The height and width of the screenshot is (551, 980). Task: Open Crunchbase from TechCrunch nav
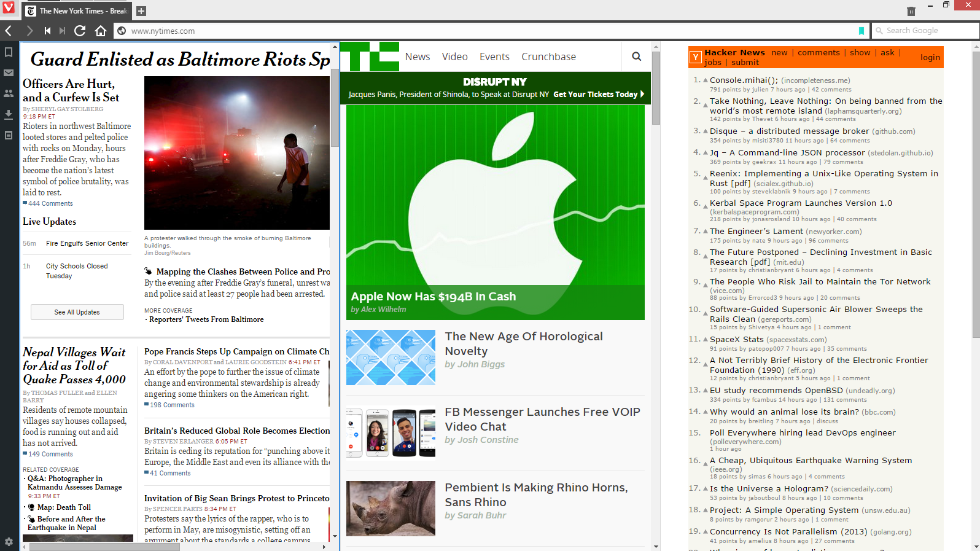pyautogui.click(x=549, y=57)
